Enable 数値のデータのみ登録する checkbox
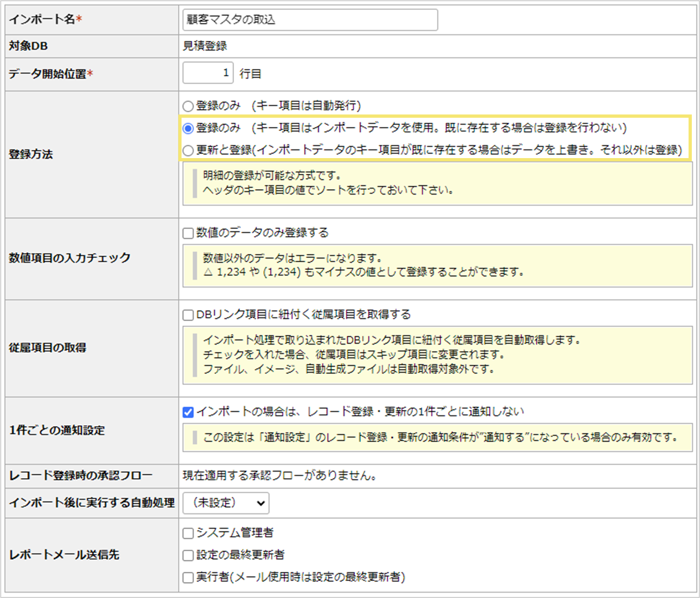This screenshot has width=700, height=598. pos(187,232)
